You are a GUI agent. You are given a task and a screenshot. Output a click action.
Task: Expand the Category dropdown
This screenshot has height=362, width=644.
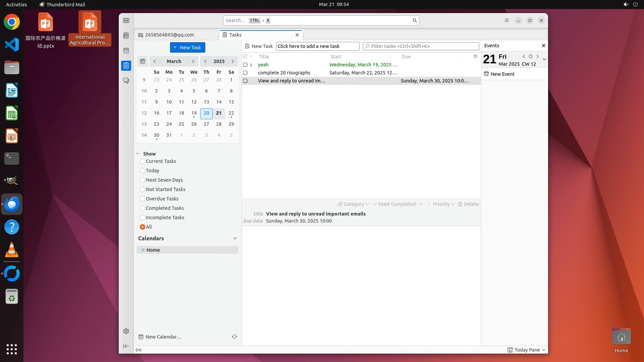[x=353, y=204]
